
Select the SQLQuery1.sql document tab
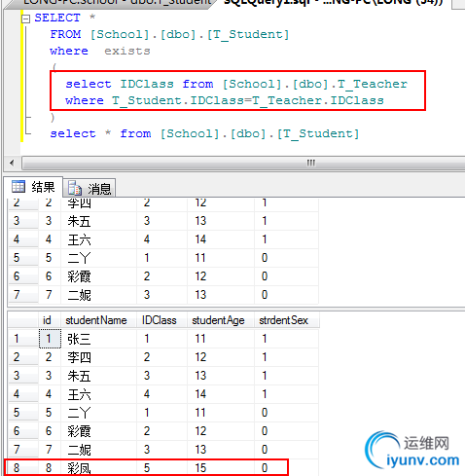click(333, 3)
